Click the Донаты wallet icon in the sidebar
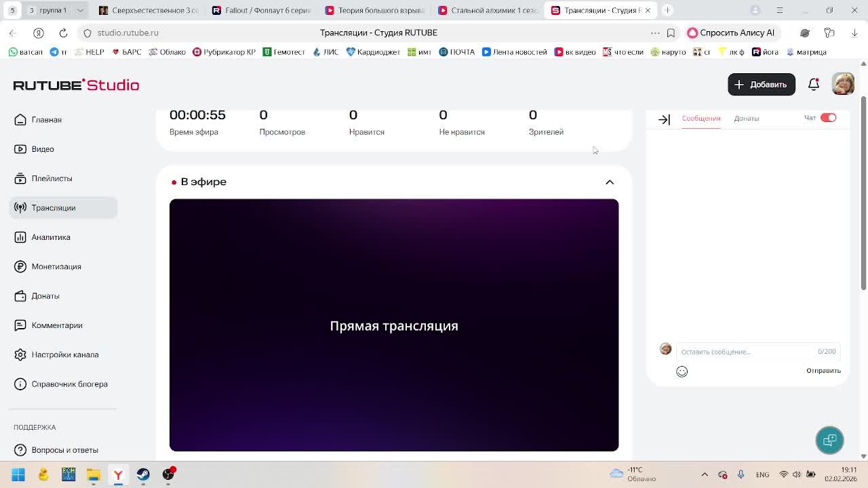The width and height of the screenshot is (868, 488). [x=20, y=296]
